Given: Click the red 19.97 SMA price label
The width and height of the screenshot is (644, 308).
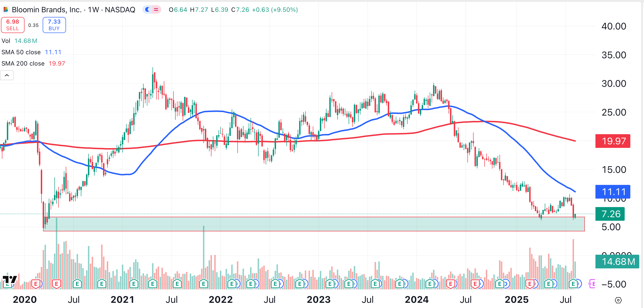Looking at the screenshot, I should pos(612,141).
